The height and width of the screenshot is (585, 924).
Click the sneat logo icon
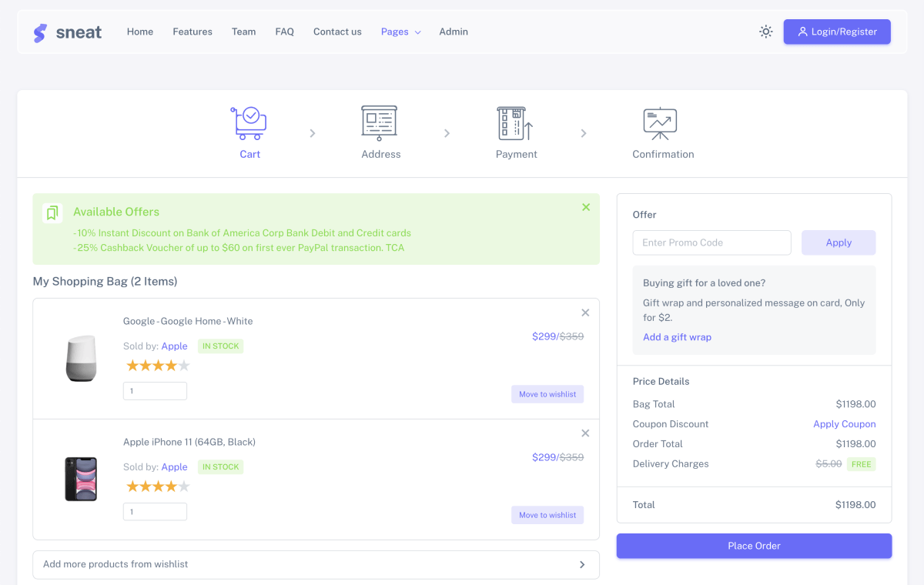(40, 32)
